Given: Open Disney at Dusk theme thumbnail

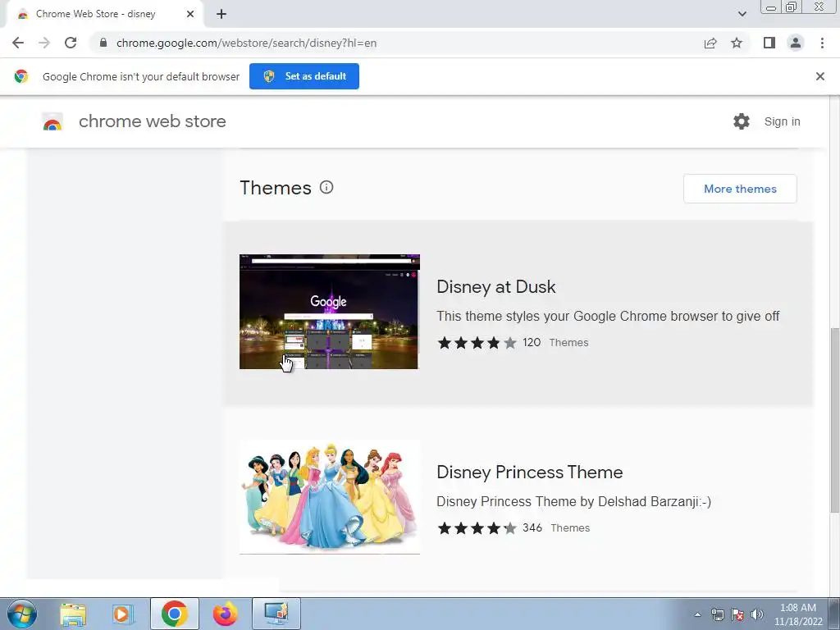Looking at the screenshot, I should [x=330, y=312].
